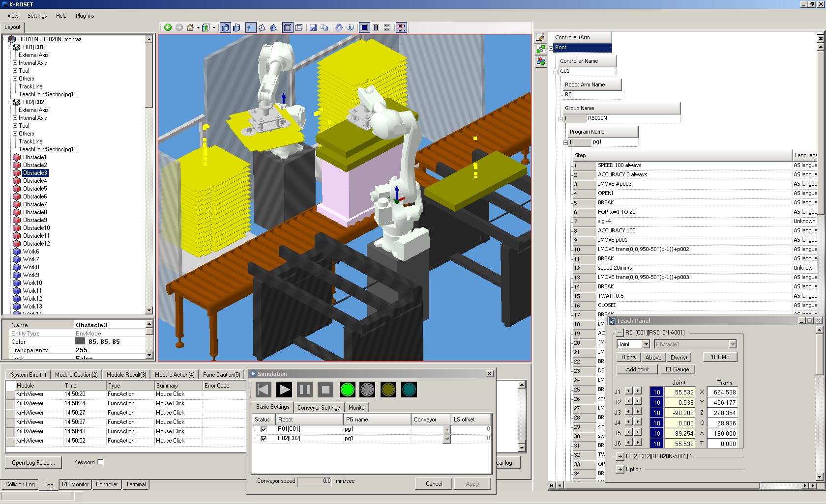Click the bright green circle indicator in Simulation

pos(347,390)
